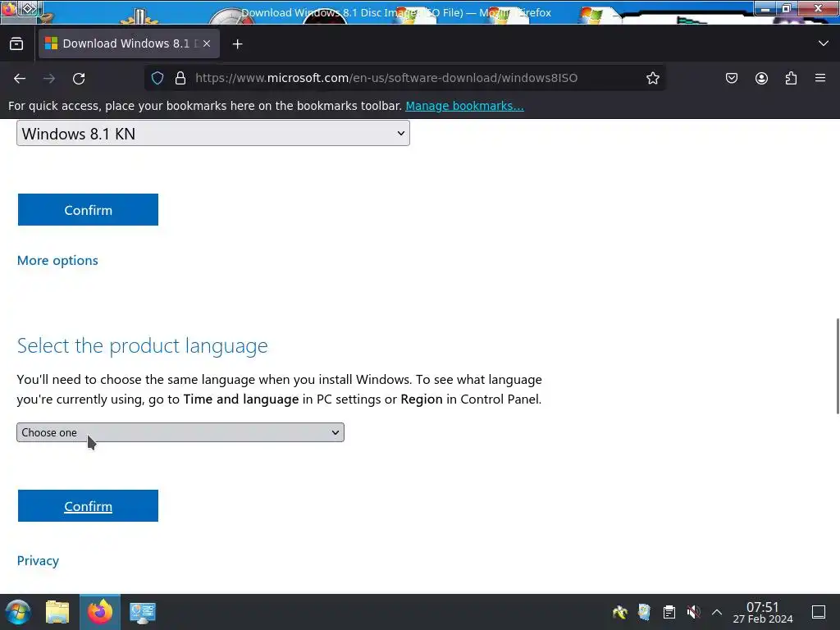Screen dimensions: 840x630
Task: Open a new tab with plus button
Action: (x=237, y=44)
